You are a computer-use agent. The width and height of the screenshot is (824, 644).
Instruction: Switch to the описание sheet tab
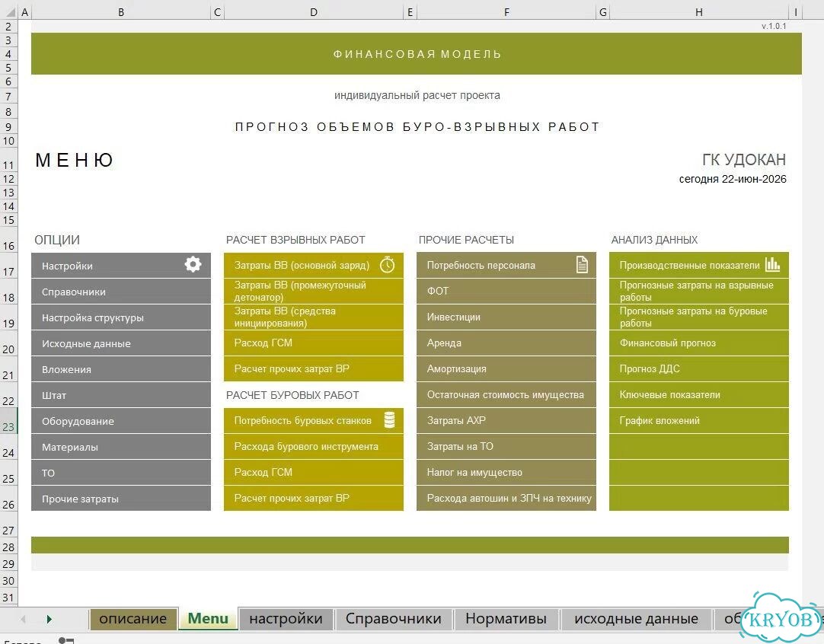(x=133, y=619)
